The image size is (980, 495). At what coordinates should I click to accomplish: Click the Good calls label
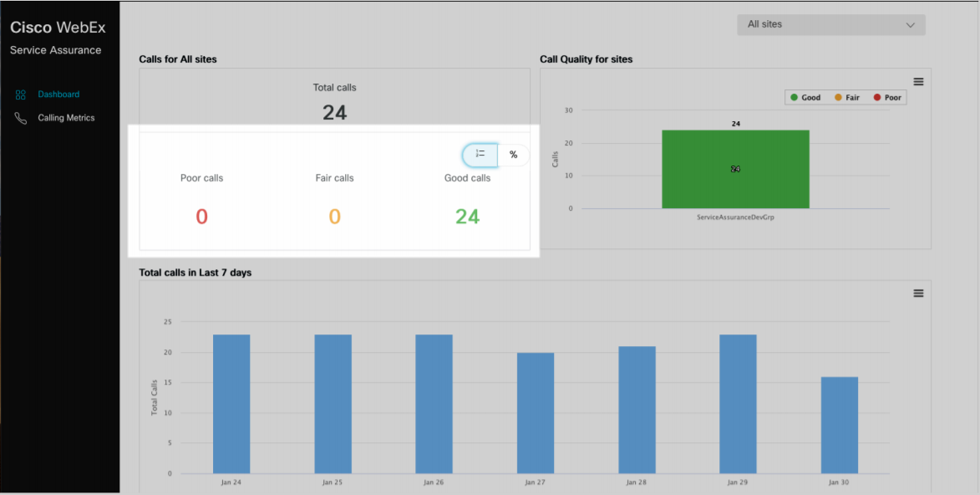(x=468, y=178)
